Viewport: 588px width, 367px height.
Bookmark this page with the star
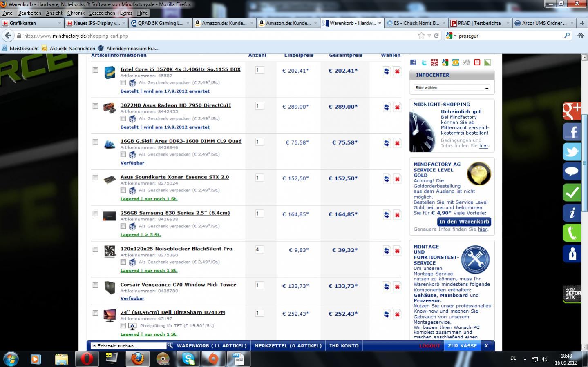[421, 36]
